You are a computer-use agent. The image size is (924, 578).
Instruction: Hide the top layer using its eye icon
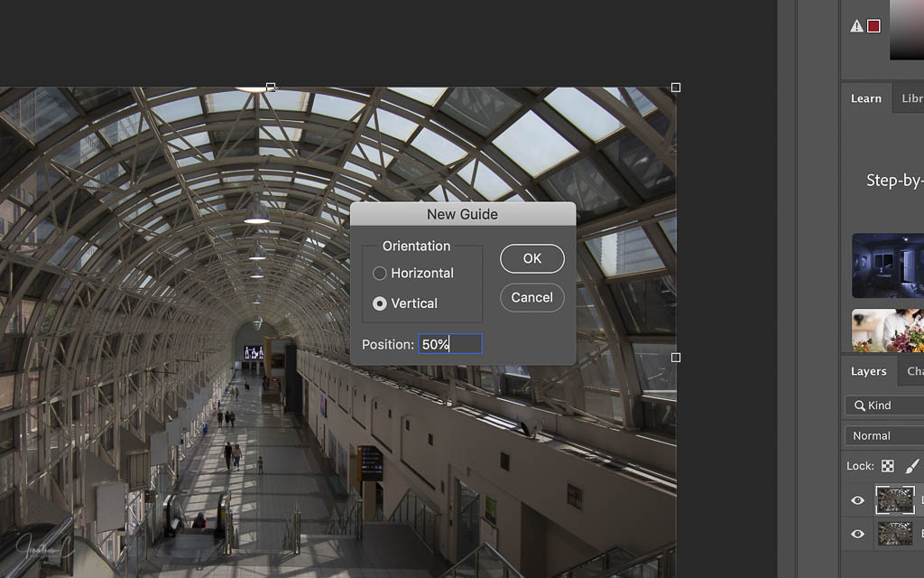tap(857, 500)
